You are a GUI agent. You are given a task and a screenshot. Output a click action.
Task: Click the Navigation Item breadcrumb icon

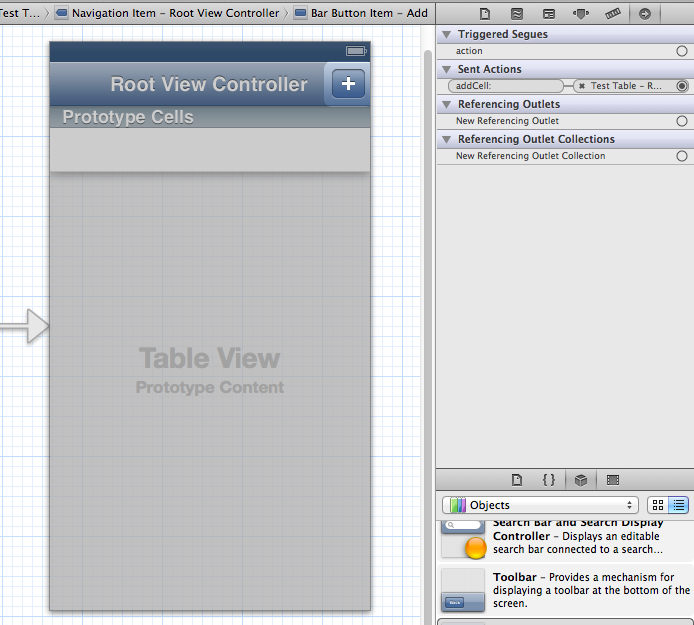click(61, 13)
